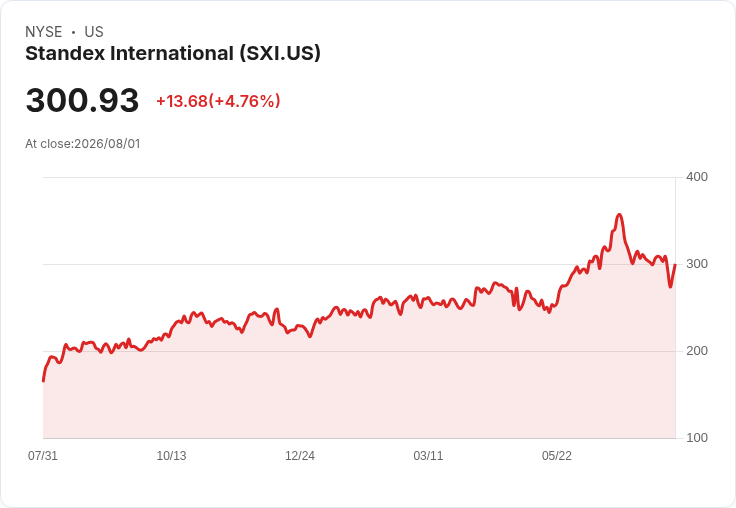Click the +13.68(+4.76%) change text

[x=218, y=101]
